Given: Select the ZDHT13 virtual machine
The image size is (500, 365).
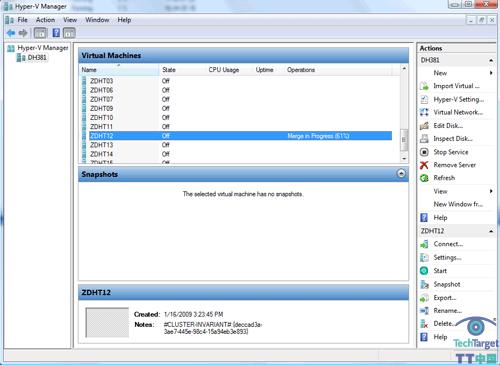Looking at the screenshot, I should pyautogui.click(x=101, y=145).
